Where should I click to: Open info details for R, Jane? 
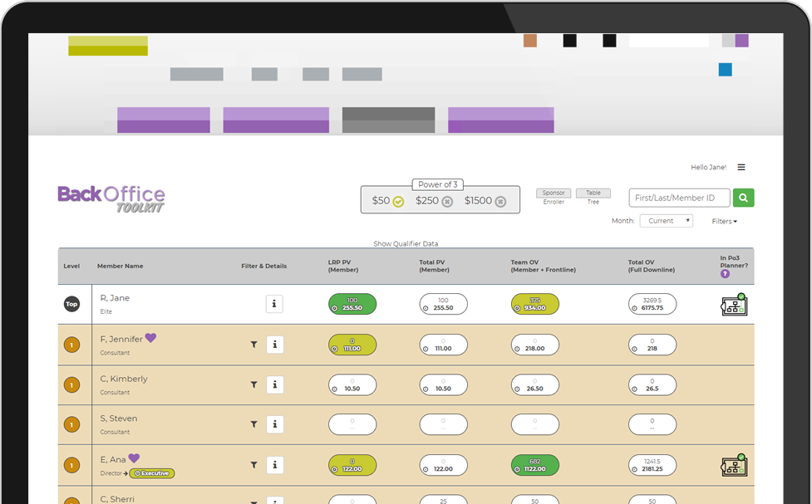pos(274,304)
